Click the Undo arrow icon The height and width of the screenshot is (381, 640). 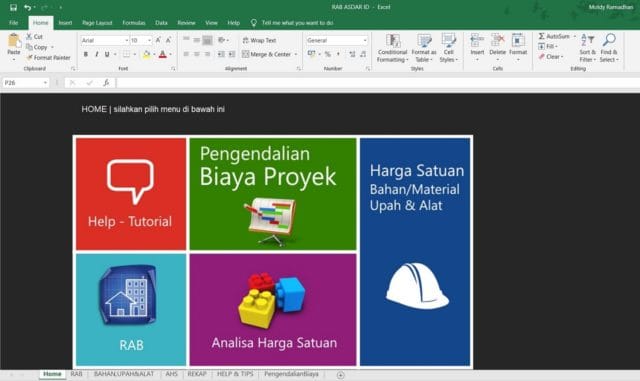click(27, 7)
